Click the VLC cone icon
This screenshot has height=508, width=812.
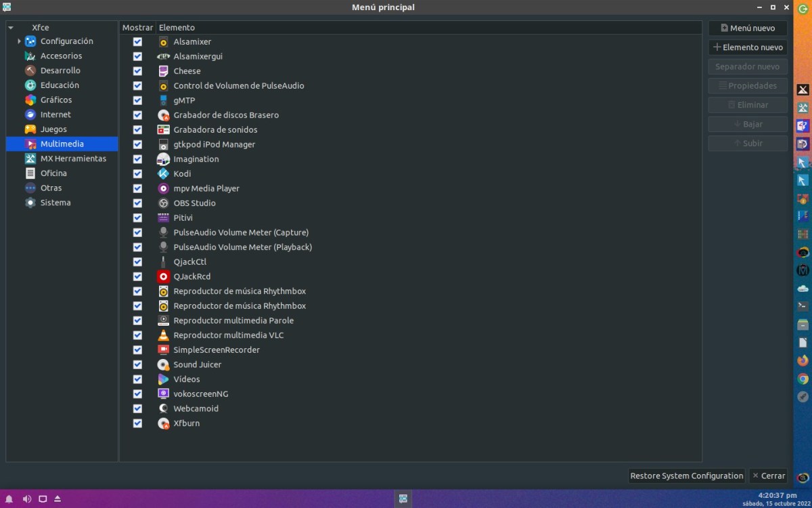pyautogui.click(x=163, y=335)
